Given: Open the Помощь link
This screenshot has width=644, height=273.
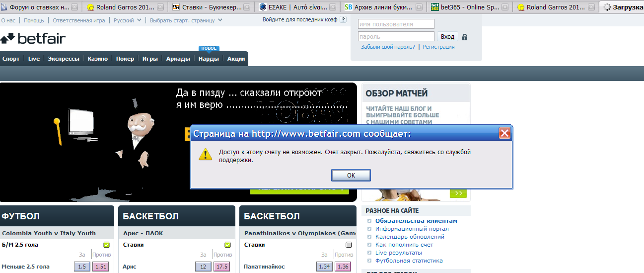Looking at the screenshot, I should coord(34,20).
